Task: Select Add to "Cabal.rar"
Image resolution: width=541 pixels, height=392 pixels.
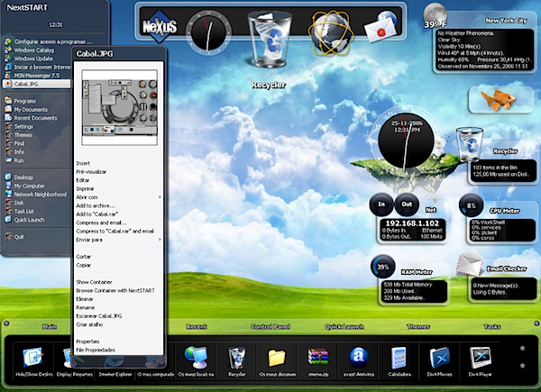Action: [x=97, y=214]
